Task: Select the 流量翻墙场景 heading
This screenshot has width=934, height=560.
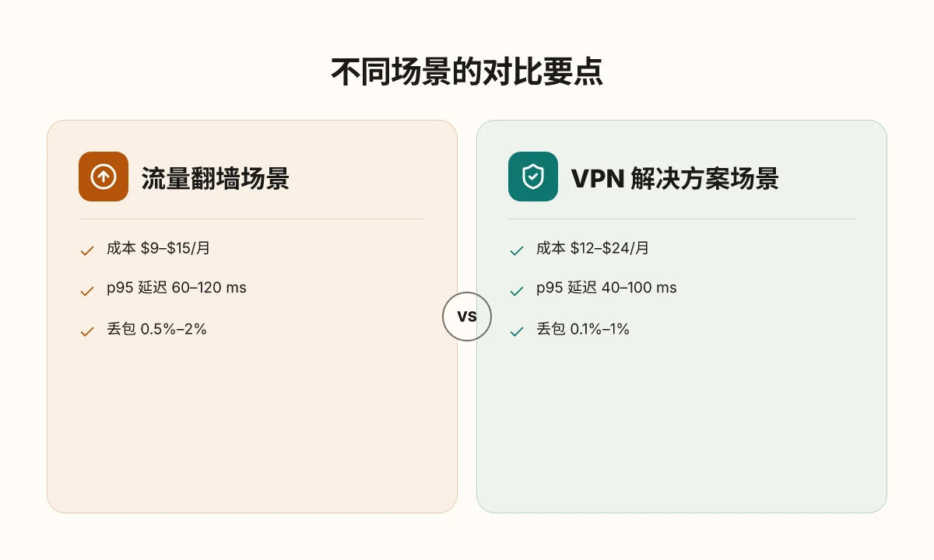Action: (216, 178)
